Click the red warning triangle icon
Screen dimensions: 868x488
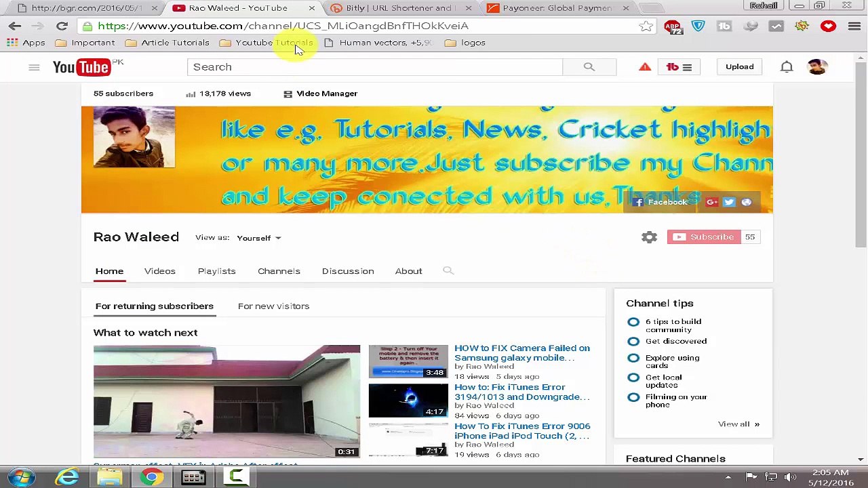click(x=645, y=66)
